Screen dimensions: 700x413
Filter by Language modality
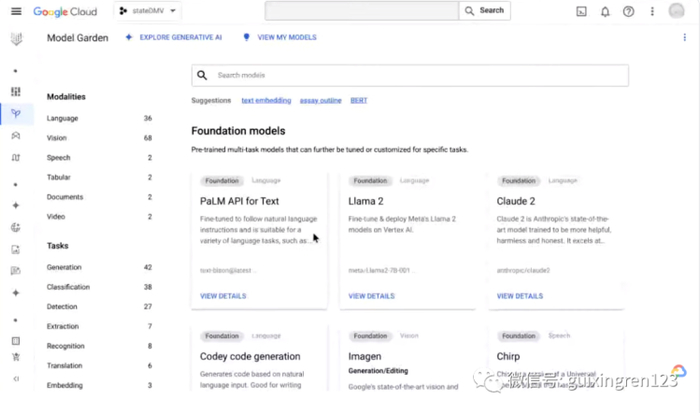point(62,118)
